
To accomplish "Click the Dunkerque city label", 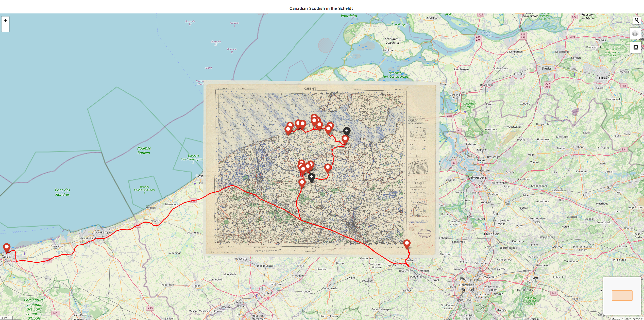I will (103, 232).
